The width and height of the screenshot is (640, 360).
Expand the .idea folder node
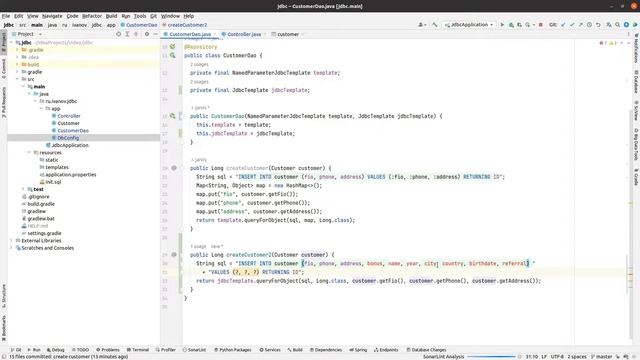18,57
